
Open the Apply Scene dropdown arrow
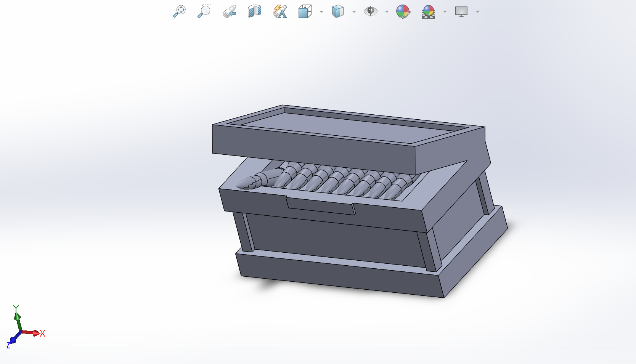pyautogui.click(x=445, y=12)
